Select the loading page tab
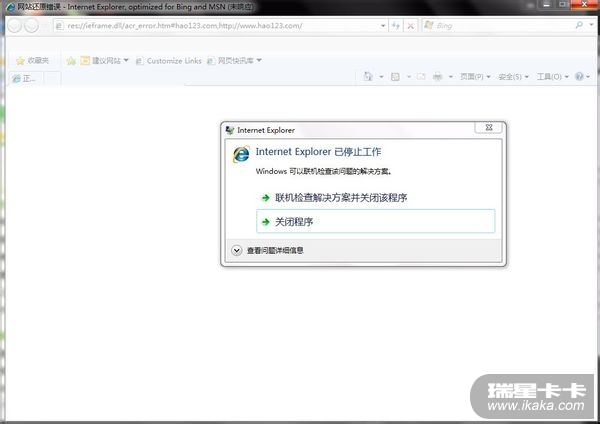Image resolution: width=600 pixels, height=424 pixels. [x=25, y=78]
